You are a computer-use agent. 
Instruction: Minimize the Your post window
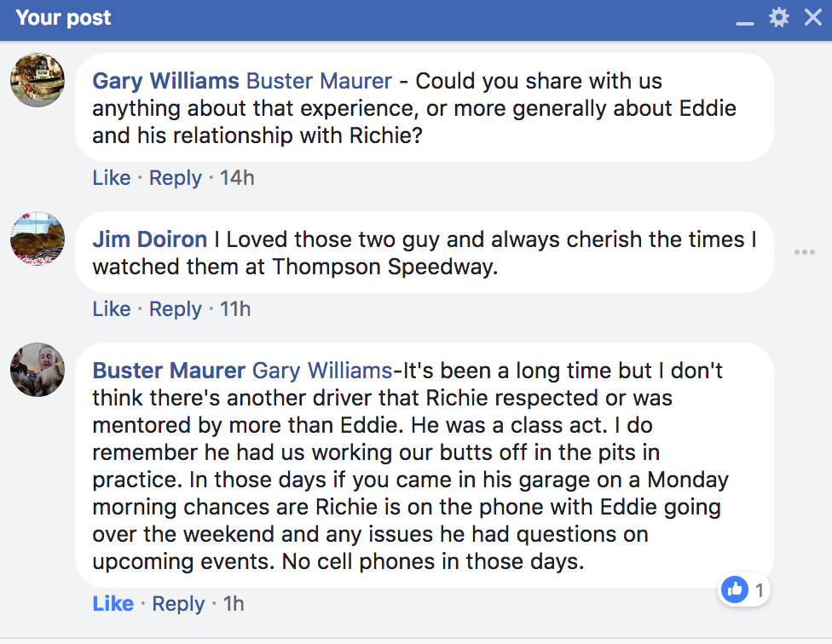click(745, 23)
